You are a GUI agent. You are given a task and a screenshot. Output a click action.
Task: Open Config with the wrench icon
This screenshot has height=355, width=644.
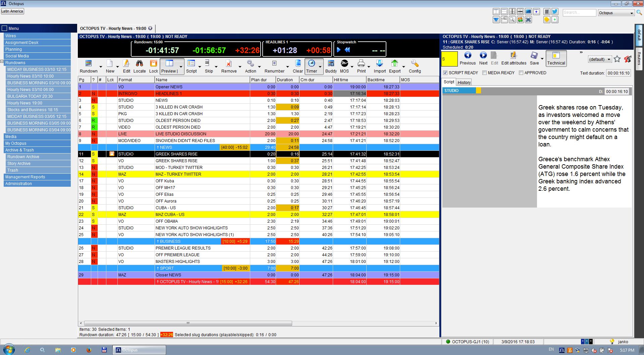[x=415, y=63]
